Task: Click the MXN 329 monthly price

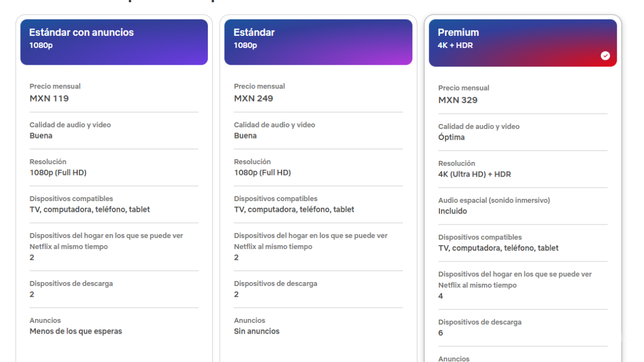Action: 458,100
